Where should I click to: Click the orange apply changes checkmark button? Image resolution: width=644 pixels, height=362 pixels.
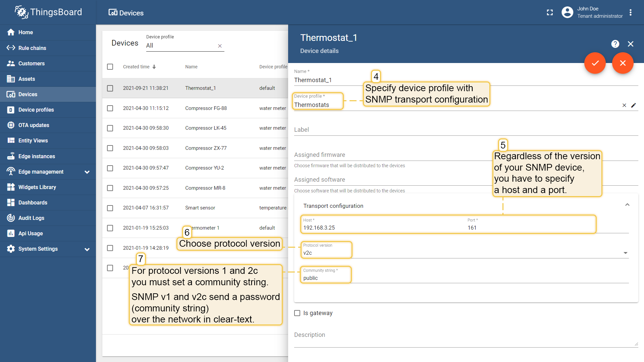pos(595,63)
